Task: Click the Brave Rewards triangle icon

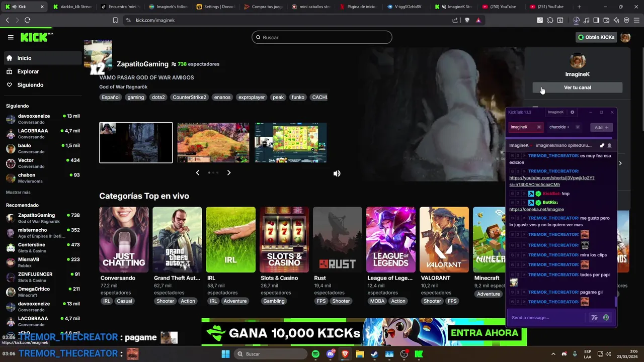Action: (478, 20)
